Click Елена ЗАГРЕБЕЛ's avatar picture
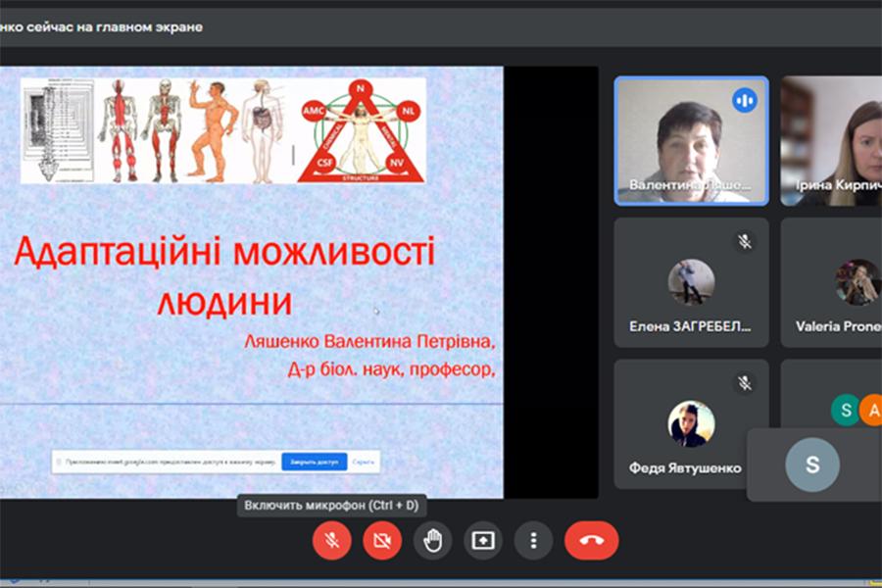This screenshot has height=588, width=882. (691, 282)
